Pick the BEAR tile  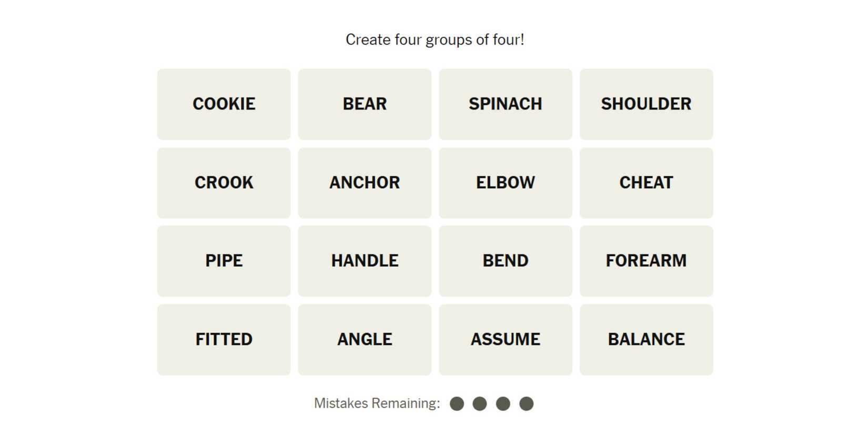coord(365,104)
